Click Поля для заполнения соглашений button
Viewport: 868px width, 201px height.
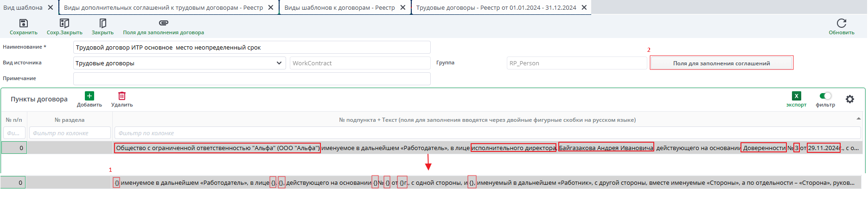point(721,63)
